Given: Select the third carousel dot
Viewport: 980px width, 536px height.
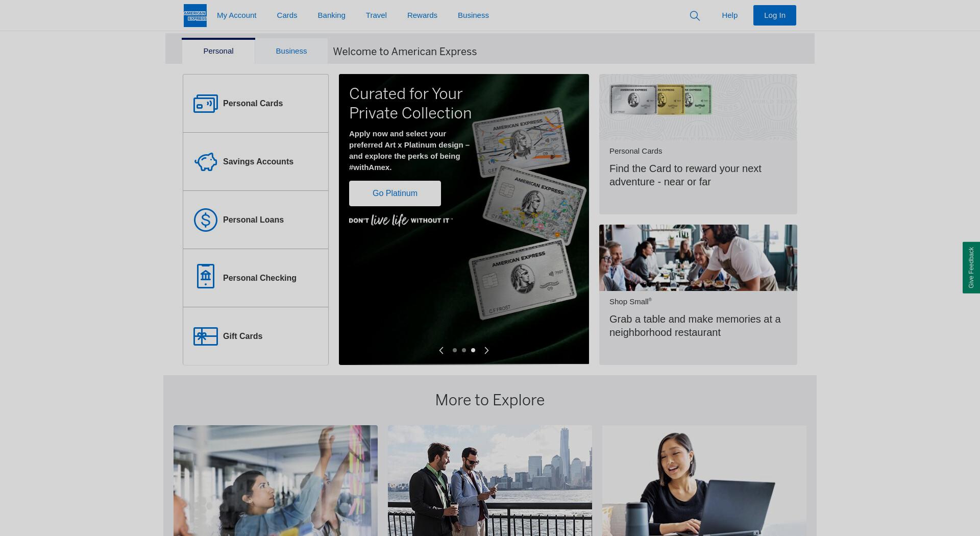Looking at the screenshot, I should [x=473, y=350].
